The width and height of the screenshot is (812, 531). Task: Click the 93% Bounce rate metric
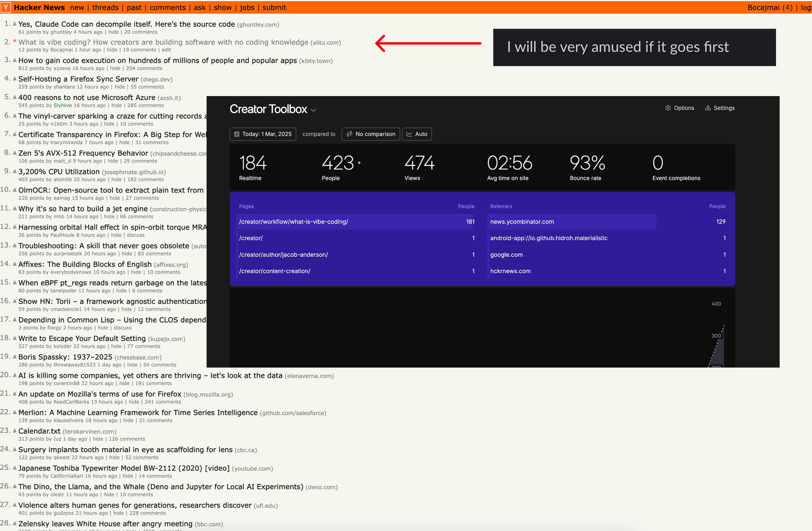point(587,167)
